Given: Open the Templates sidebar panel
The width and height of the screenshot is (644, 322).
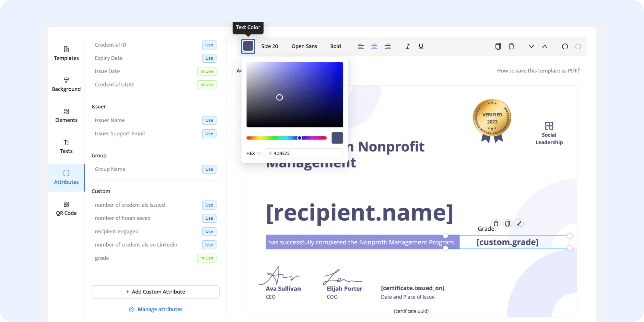Looking at the screenshot, I should (x=66, y=53).
